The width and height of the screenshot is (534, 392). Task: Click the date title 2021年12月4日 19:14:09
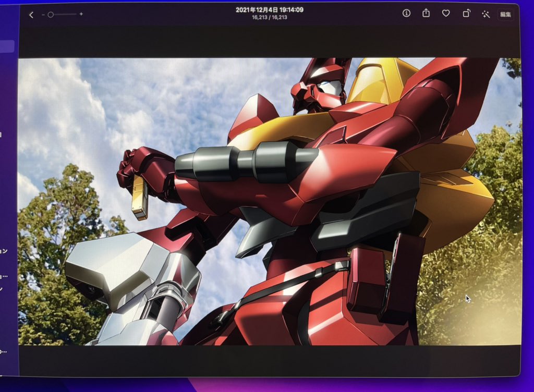pyautogui.click(x=270, y=10)
